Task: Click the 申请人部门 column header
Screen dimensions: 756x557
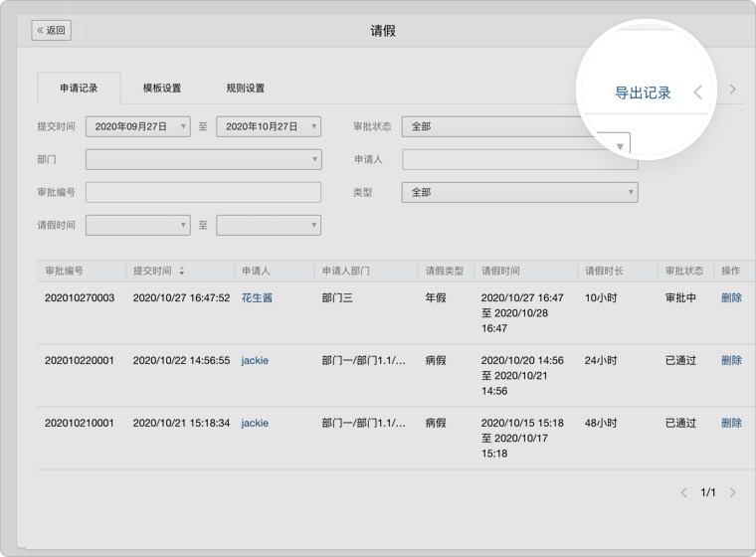Action: [346, 271]
